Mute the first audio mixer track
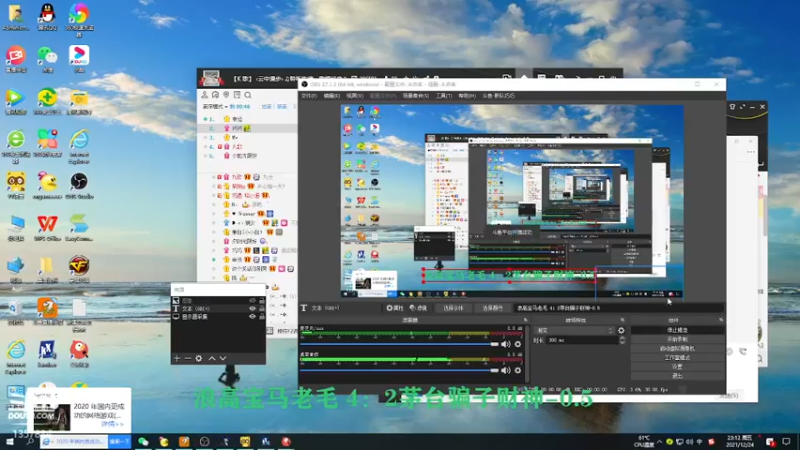The height and width of the screenshot is (450, 800). [506, 344]
